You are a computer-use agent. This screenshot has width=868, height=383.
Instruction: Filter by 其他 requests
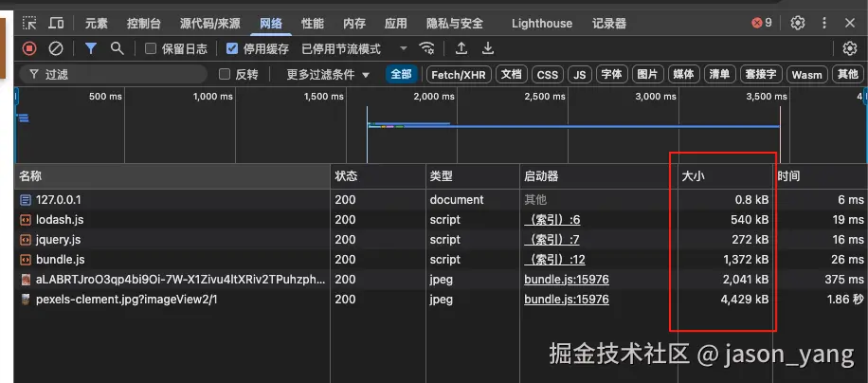(x=847, y=74)
